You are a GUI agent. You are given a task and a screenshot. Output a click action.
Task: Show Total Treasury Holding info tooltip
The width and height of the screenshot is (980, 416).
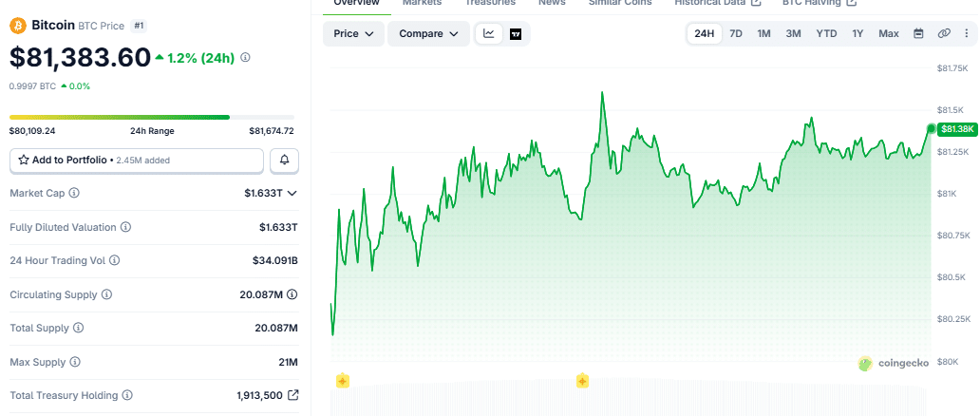127,395
